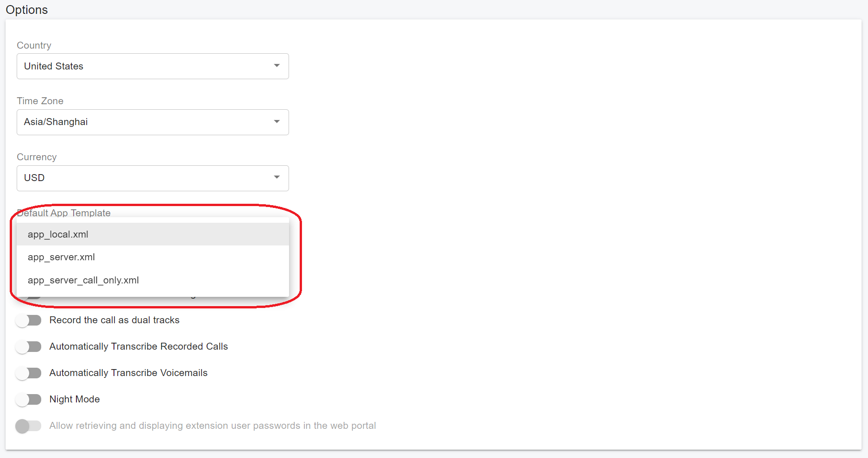Click the Country dropdown arrow icon
Image resolution: width=868 pixels, height=458 pixels.
click(x=277, y=66)
